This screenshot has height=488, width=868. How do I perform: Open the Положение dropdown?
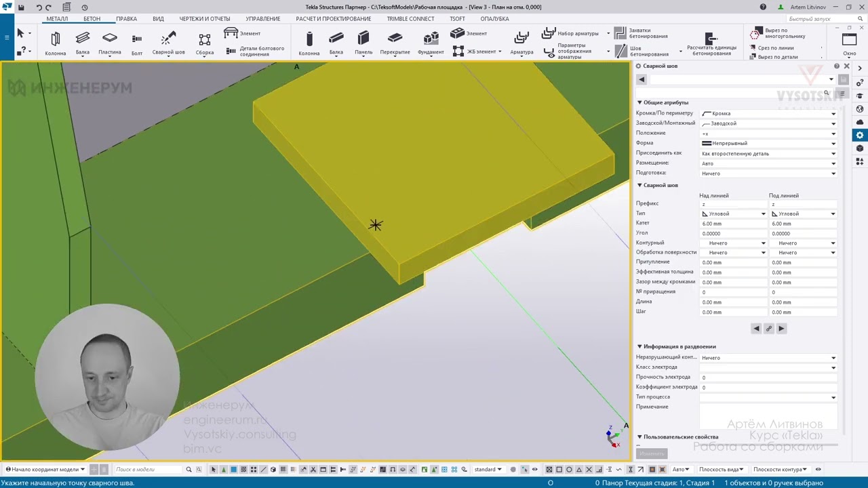(769, 134)
